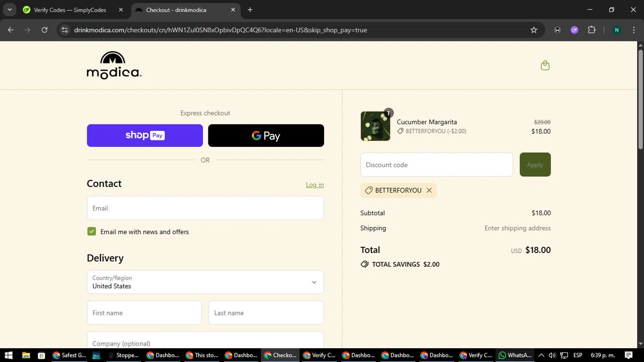Click the Delivery heading
Screen dimensions: 644x362
point(105,258)
